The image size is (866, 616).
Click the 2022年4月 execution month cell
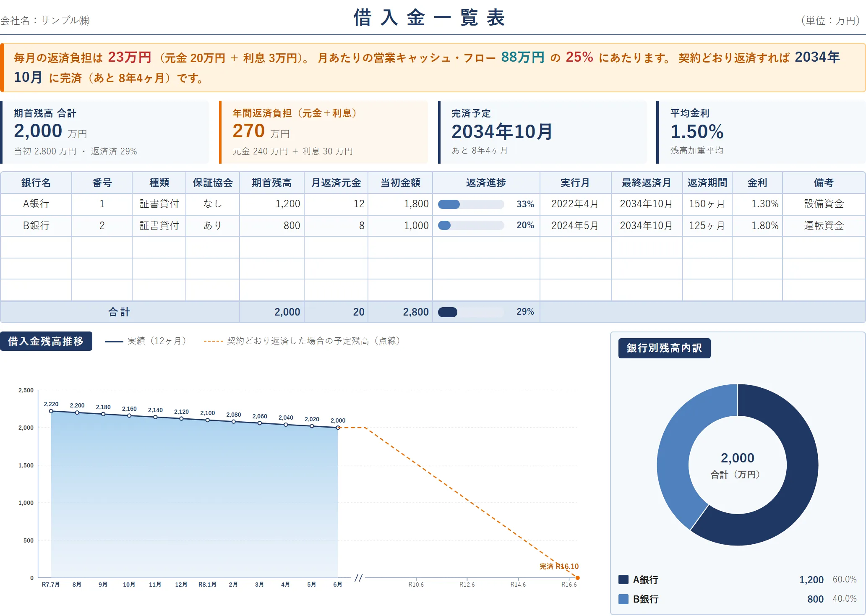click(575, 204)
